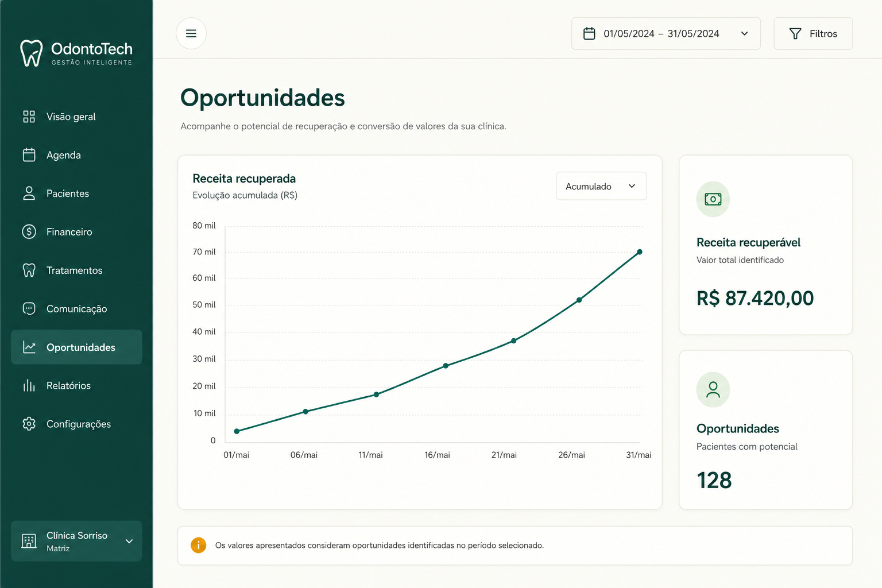This screenshot has width=882, height=588.
Task: Click the orange info icon
Action: tap(198, 545)
